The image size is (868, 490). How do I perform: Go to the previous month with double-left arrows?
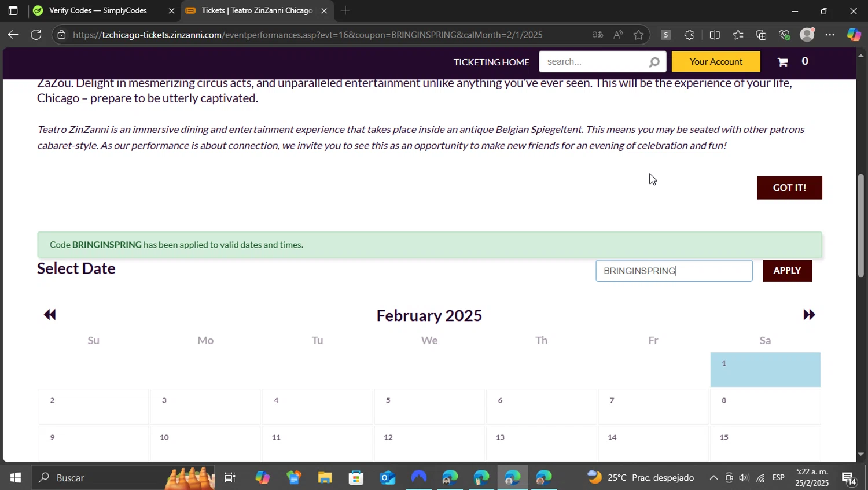click(50, 315)
